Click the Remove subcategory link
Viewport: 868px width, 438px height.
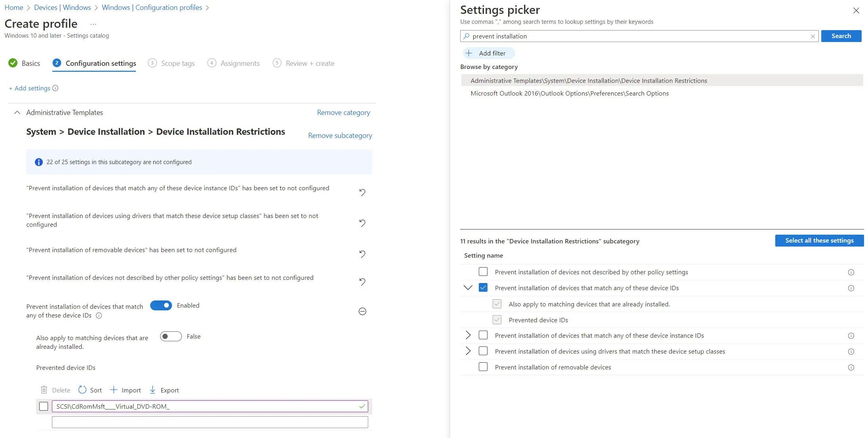point(340,136)
